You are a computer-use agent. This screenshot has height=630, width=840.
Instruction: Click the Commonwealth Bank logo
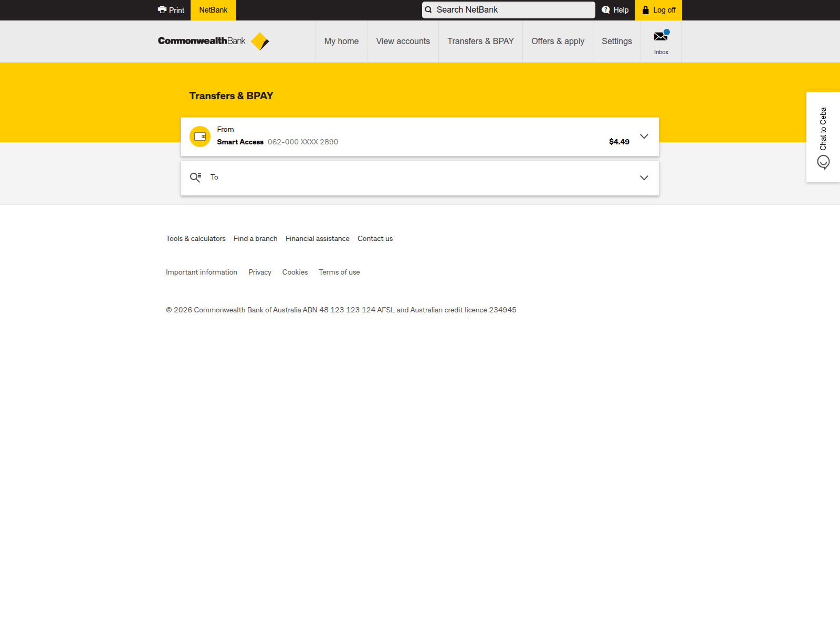[x=212, y=41]
